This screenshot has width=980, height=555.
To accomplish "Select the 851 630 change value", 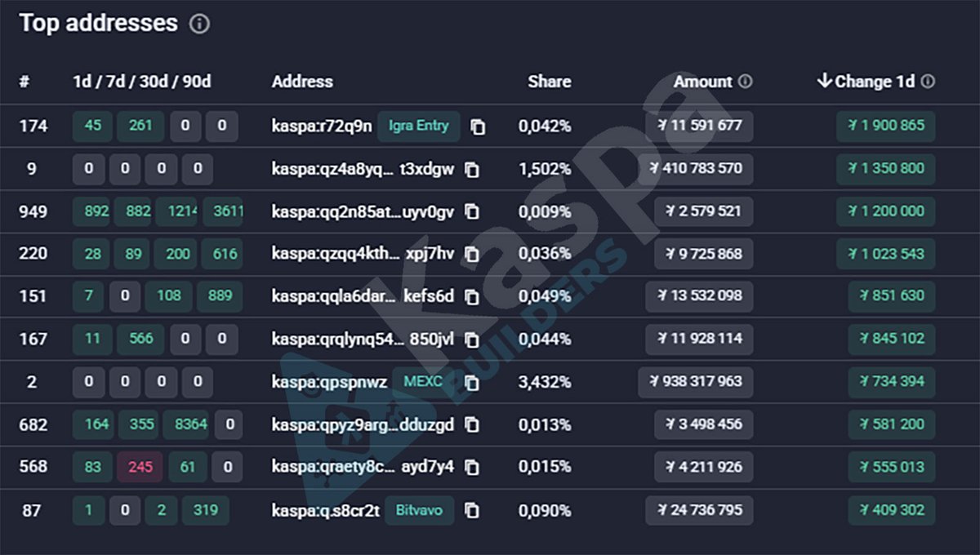I will (x=892, y=296).
